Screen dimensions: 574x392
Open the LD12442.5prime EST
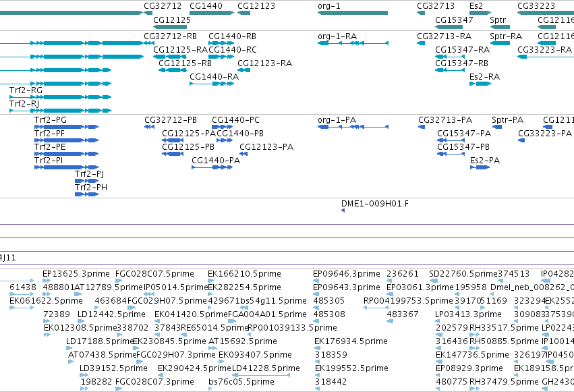(80, 321)
